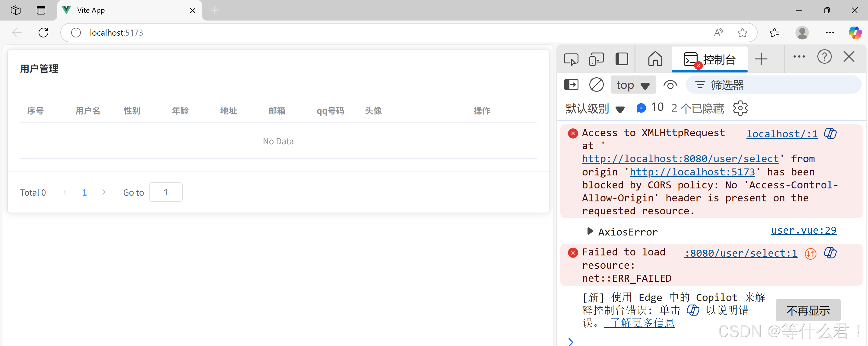The height and width of the screenshot is (346, 868).
Task: Click the DevTools help question mark icon
Action: coord(824,57)
